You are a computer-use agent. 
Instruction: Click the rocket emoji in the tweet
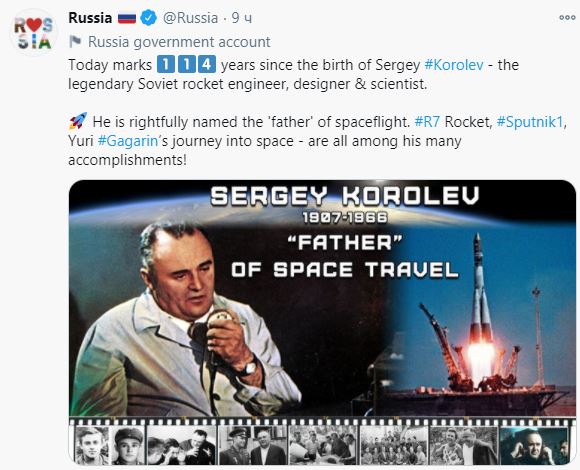(x=78, y=121)
